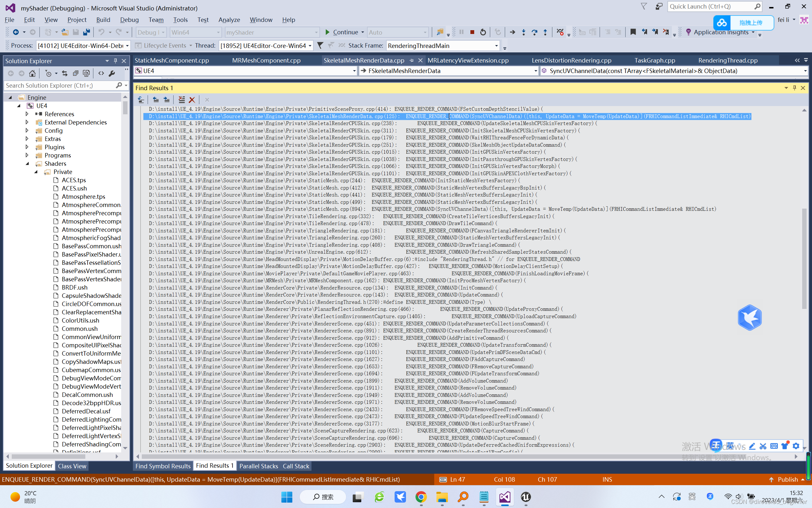The width and height of the screenshot is (812, 508).
Task: Click Clear All icon in Find Results
Action: point(181,100)
